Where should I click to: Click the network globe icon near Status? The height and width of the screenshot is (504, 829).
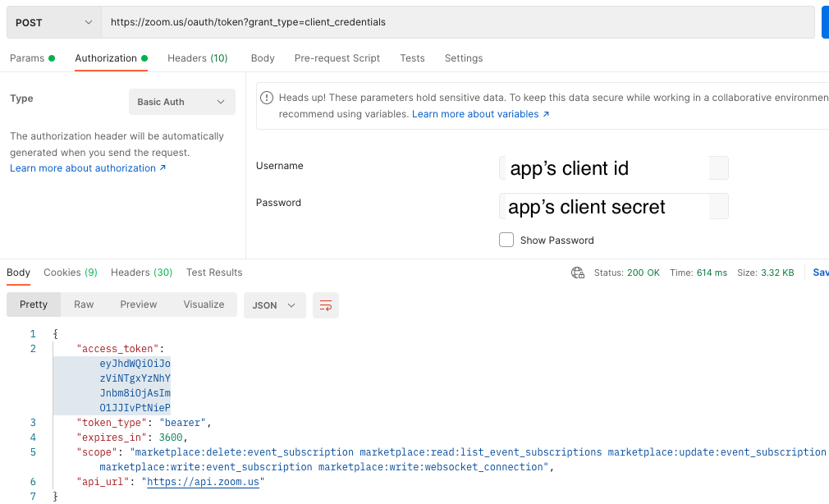point(578,273)
